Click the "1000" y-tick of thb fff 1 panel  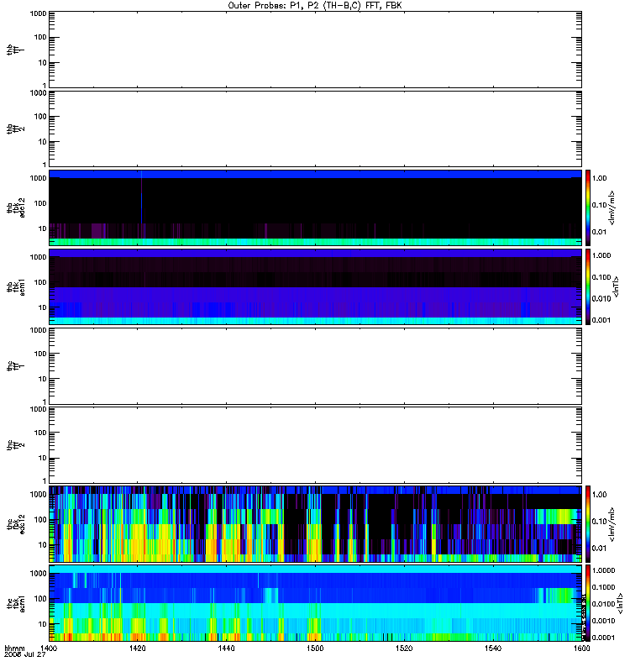point(38,13)
